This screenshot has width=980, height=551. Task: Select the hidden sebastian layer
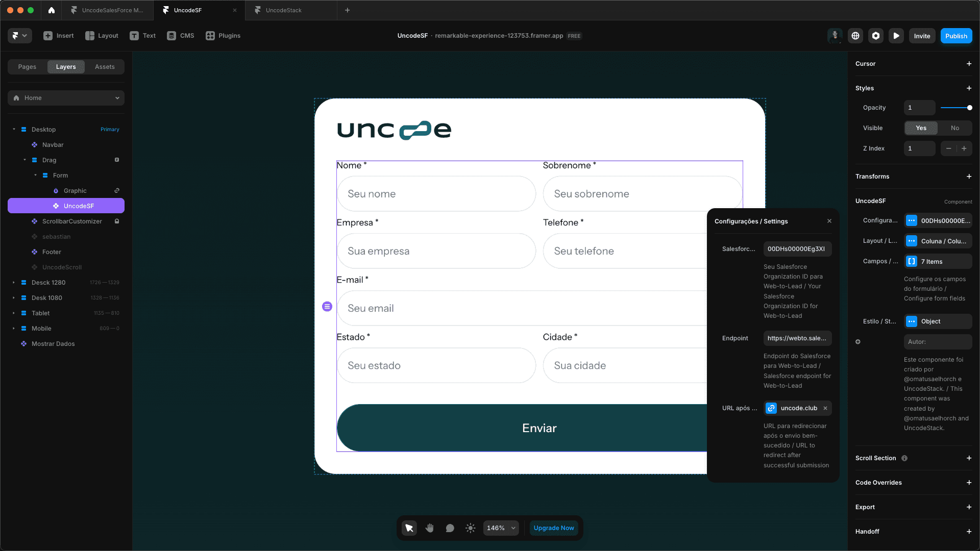point(66,237)
